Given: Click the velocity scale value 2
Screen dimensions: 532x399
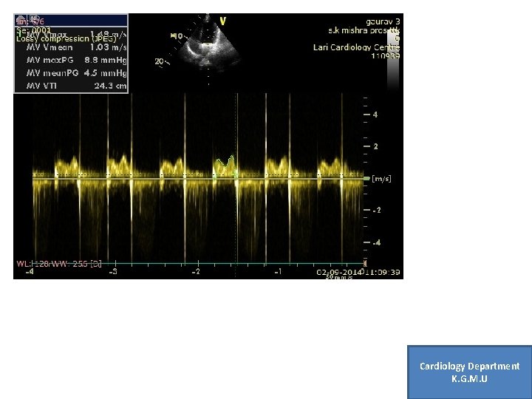Looking at the screenshot, I should [375, 146].
